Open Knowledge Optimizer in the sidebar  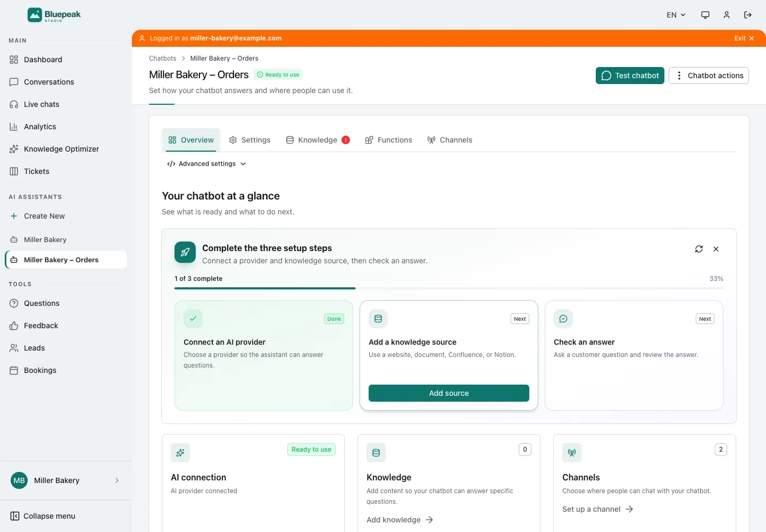coord(66,149)
